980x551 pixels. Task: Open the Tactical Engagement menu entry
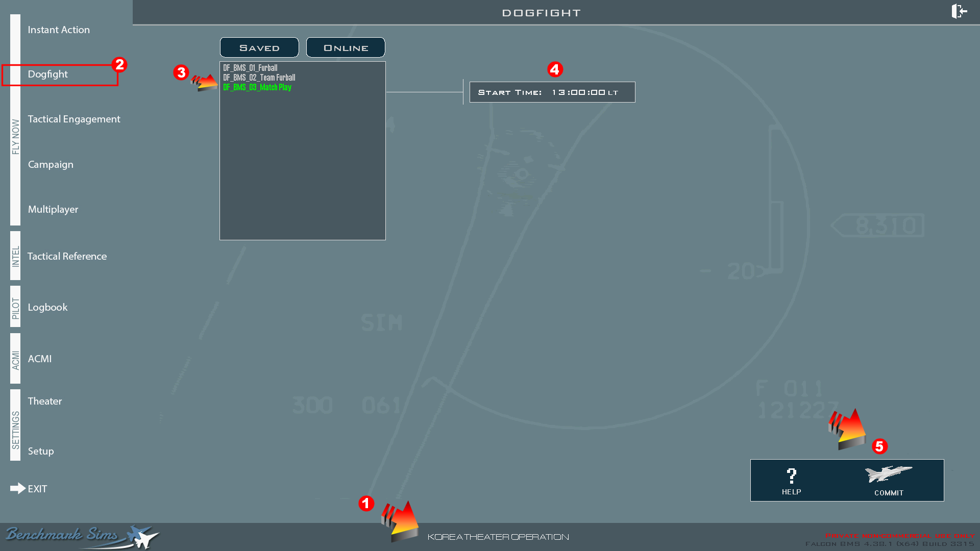click(x=74, y=119)
